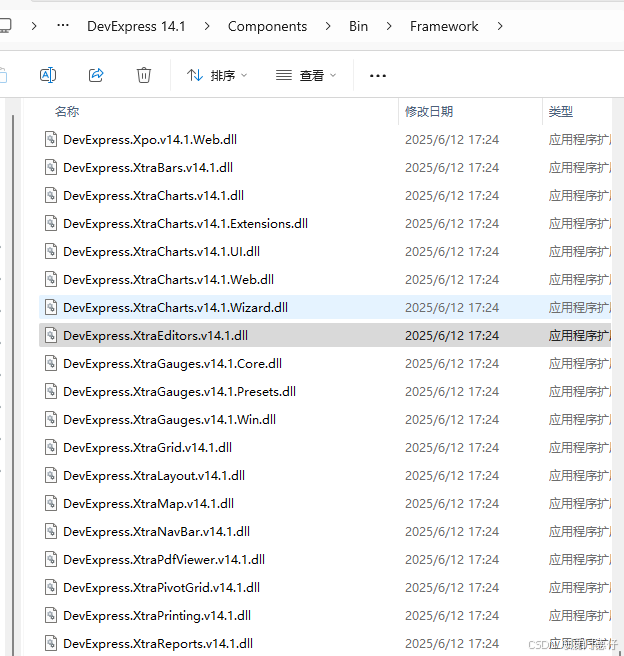
Task: Click the date cell of XtraEditors.v14.1.dll row
Action: (x=452, y=336)
